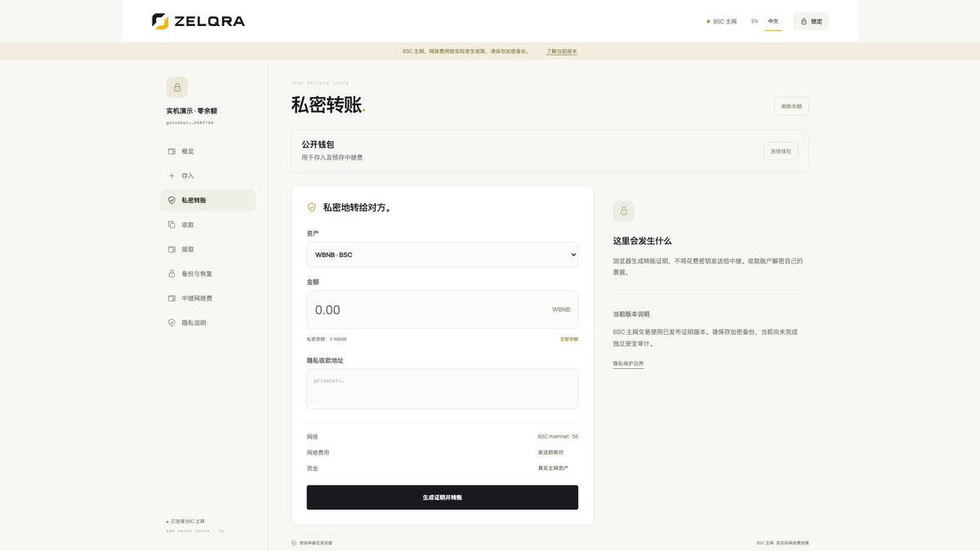
Task: Click the lock icon in 锁定 button
Action: point(804,21)
